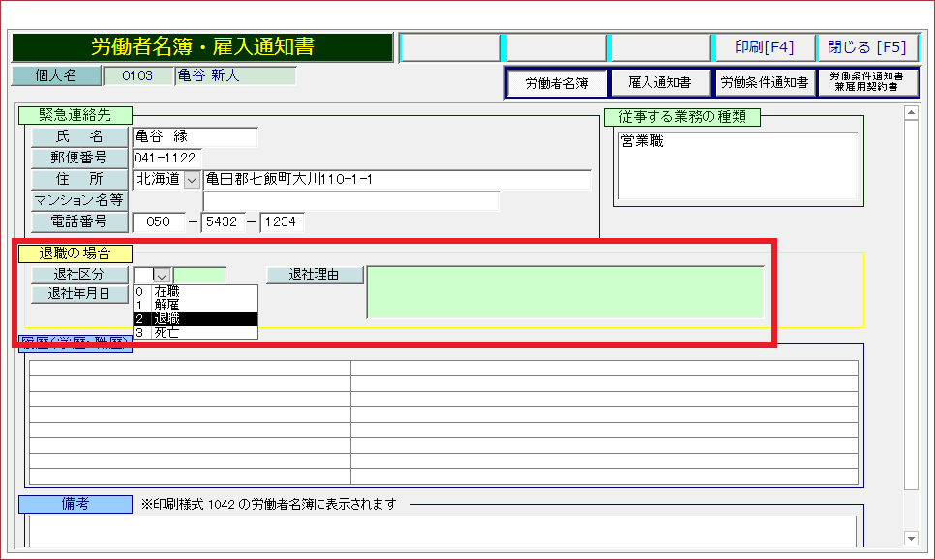This screenshot has height=560, width=935.
Task: Expand the 北海道 prefecture dropdown
Action: click(192, 180)
